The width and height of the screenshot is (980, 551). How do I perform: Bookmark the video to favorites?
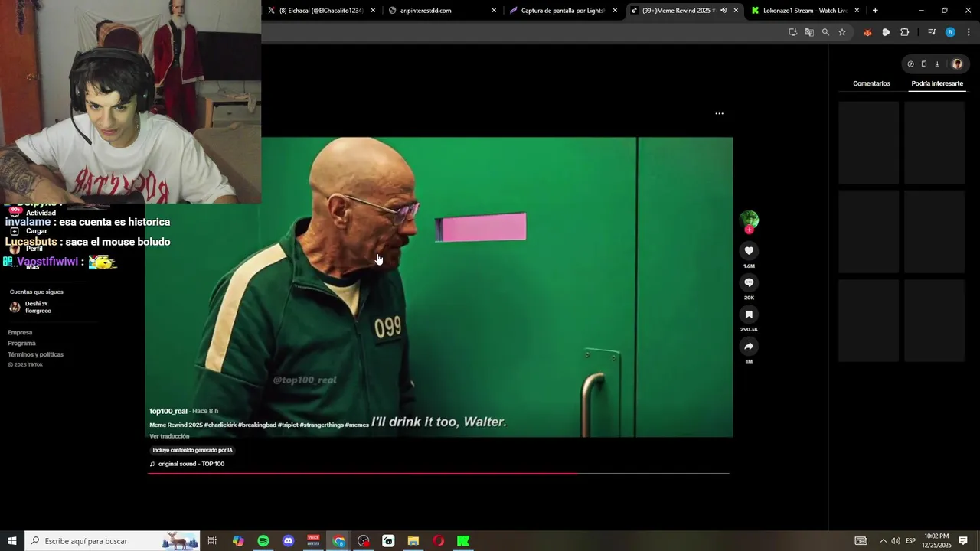749,315
